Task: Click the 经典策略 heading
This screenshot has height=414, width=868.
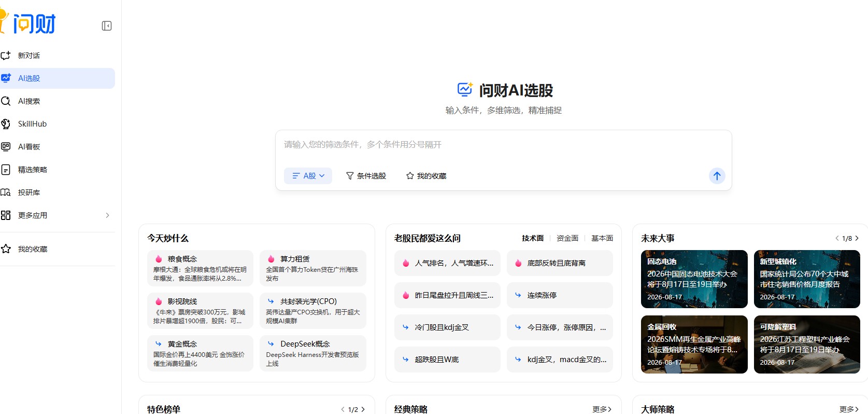Action: pyautogui.click(x=411, y=409)
